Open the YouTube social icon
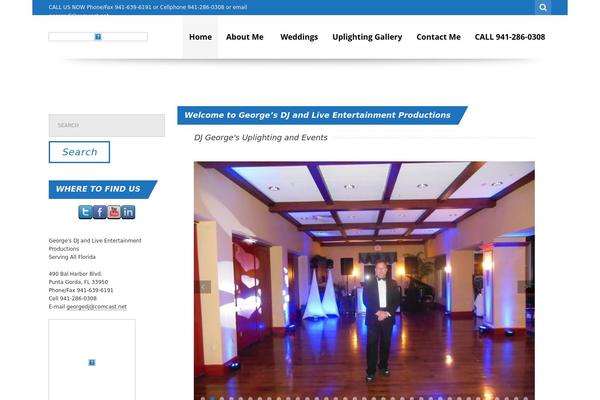 (x=114, y=212)
